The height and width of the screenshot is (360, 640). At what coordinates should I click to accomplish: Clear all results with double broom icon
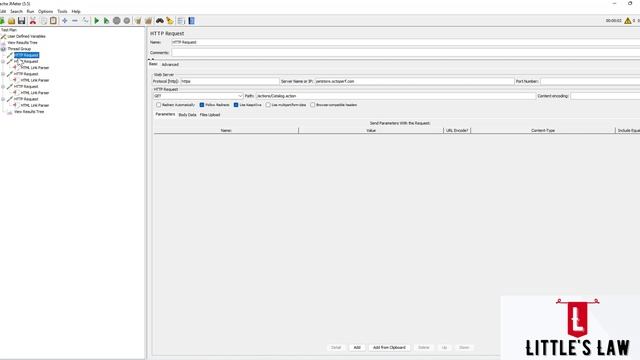148,21
